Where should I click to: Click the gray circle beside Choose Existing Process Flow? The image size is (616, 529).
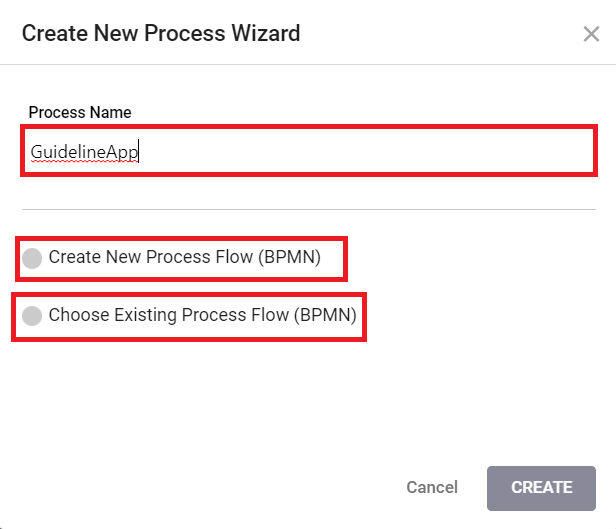coord(32,316)
